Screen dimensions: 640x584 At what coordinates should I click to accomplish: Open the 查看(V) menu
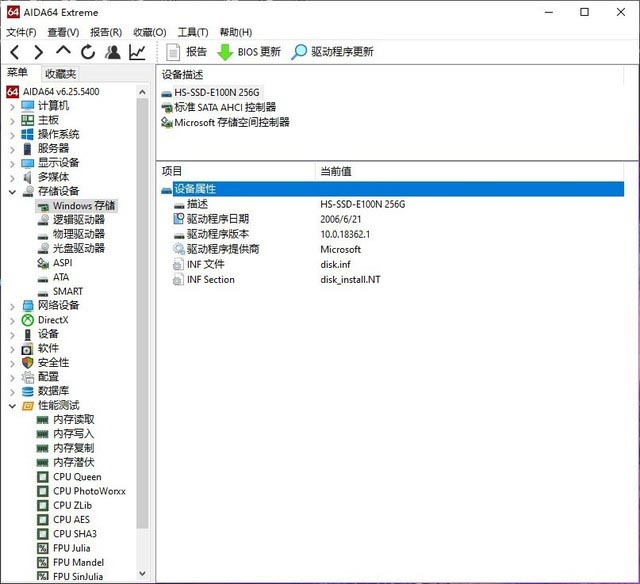click(x=63, y=32)
